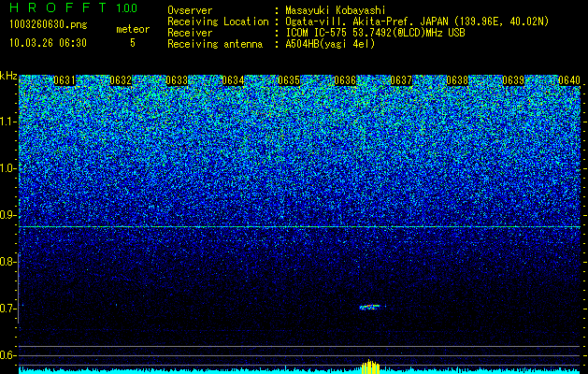
Task: Click the meteor label above the count
Action: [x=133, y=29]
